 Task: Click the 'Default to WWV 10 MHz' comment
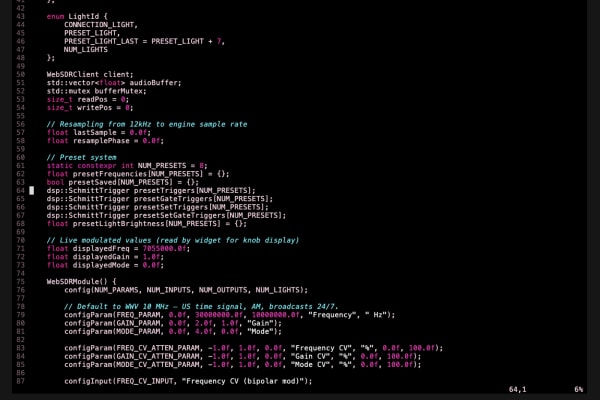[201, 307]
